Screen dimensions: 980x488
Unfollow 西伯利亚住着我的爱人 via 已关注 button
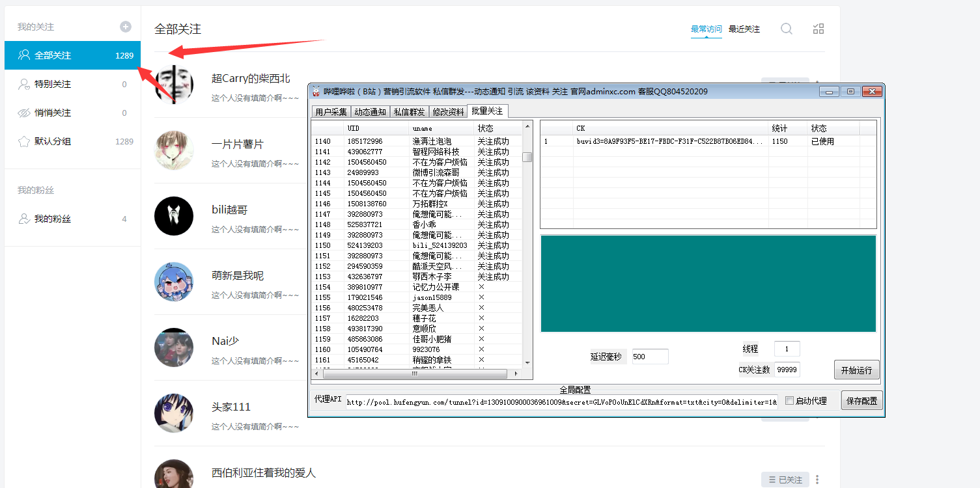(785, 479)
